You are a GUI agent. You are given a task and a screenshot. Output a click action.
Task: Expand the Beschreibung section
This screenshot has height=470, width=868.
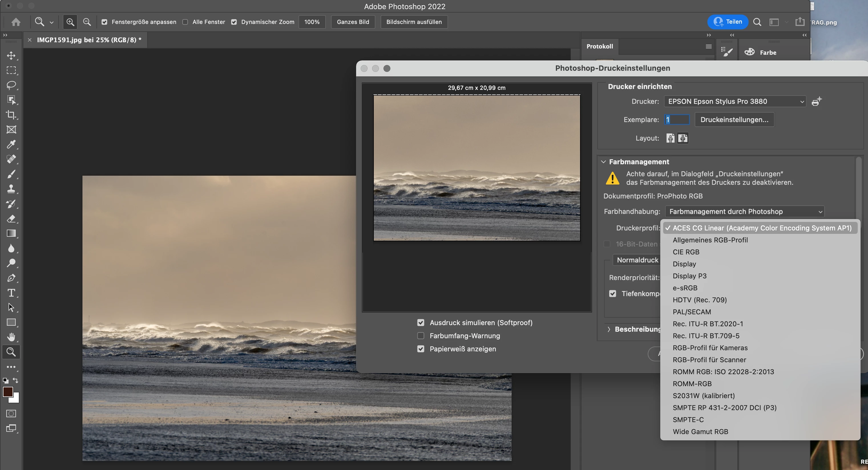tap(609, 329)
